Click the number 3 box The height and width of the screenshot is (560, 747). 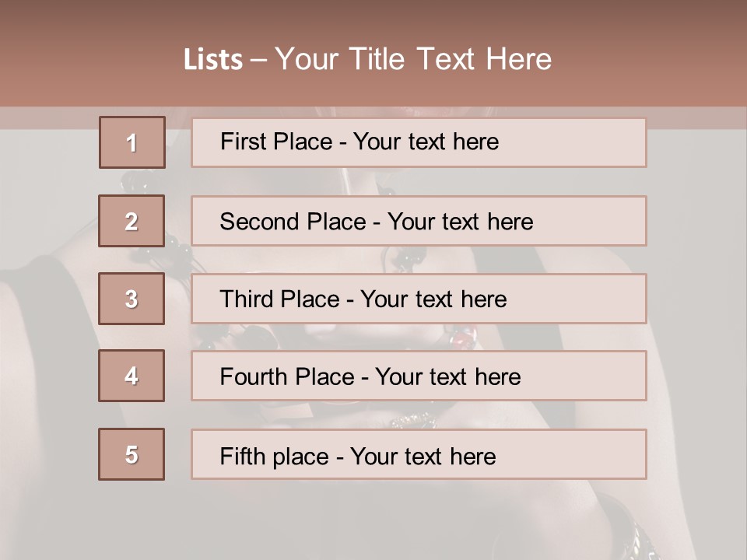[x=132, y=299]
